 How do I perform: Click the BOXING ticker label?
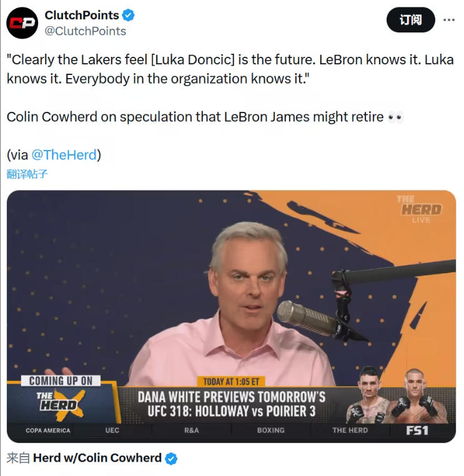tap(270, 430)
